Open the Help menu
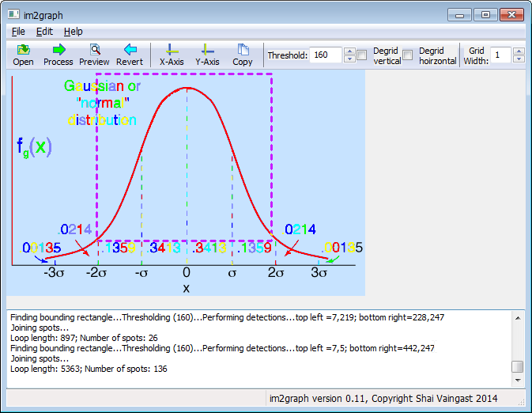Viewport: 532px width, 413px height. [x=74, y=32]
